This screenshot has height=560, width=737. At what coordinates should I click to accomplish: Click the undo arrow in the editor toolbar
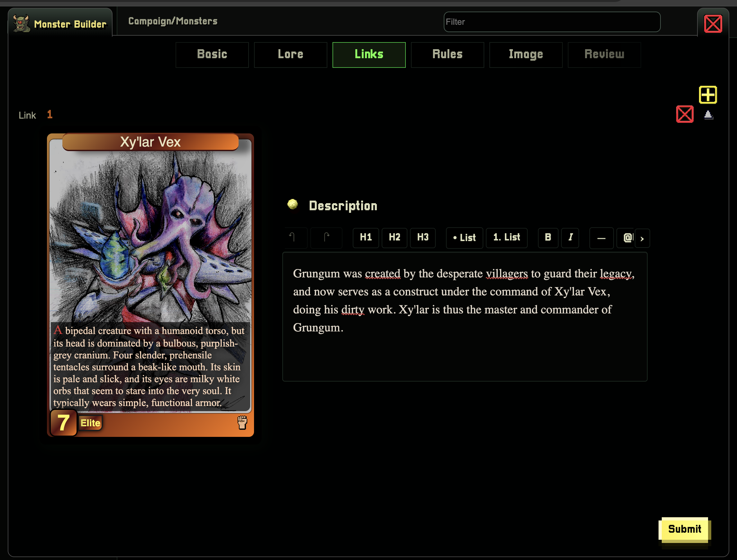pyautogui.click(x=295, y=238)
